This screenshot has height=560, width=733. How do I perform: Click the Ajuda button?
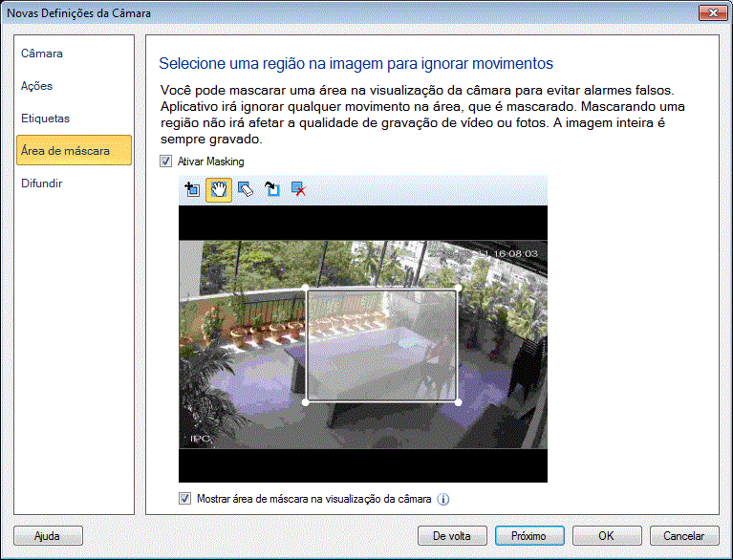[48, 536]
